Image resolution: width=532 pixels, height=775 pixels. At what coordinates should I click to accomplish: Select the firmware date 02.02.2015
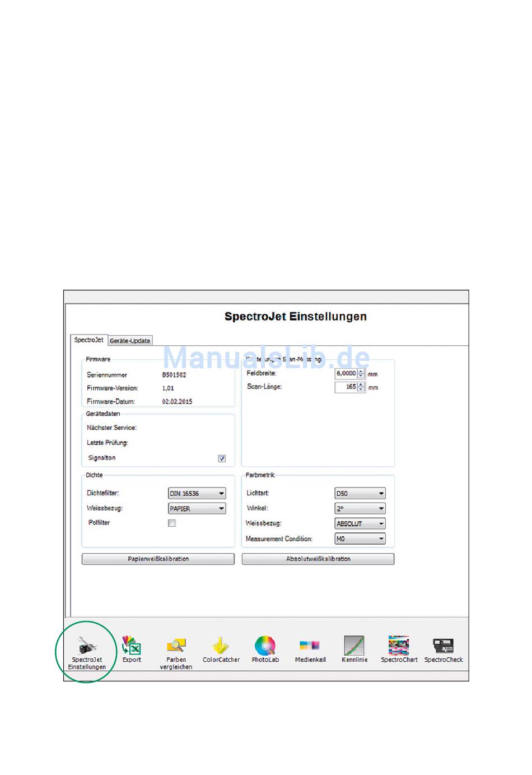tap(177, 402)
